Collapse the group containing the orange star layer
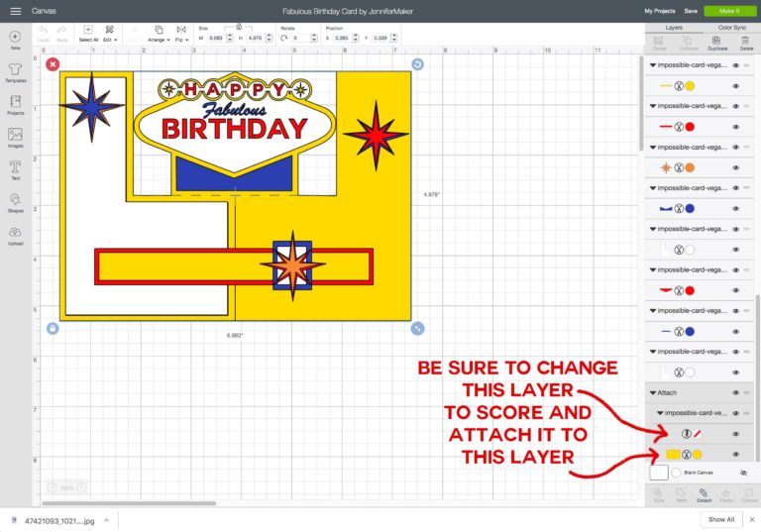The height and width of the screenshot is (532, 761). pos(653,147)
